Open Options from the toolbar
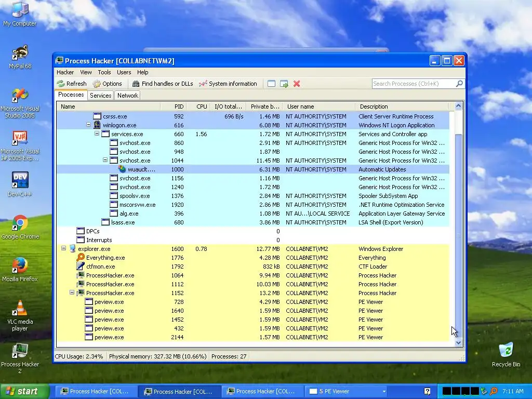Image resolution: width=532 pixels, height=399 pixels. pos(108,84)
